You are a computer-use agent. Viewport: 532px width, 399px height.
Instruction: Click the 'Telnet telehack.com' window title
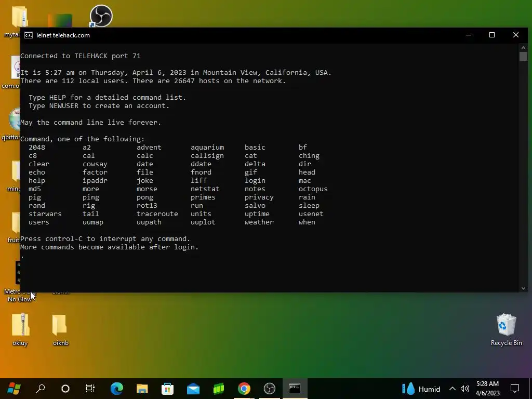pos(63,35)
